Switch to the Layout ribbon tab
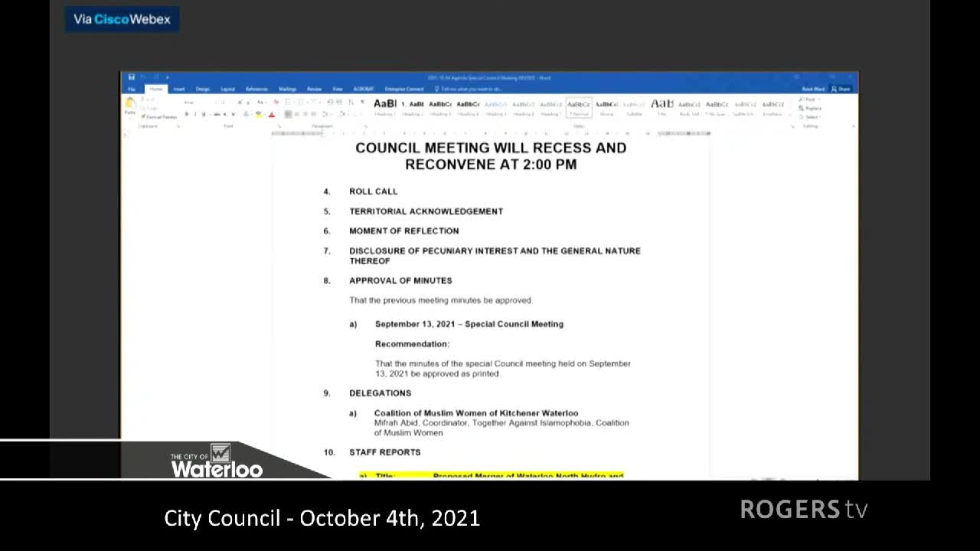This screenshot has width=980, height=551. pyautogui.click(x=228, y=89)
